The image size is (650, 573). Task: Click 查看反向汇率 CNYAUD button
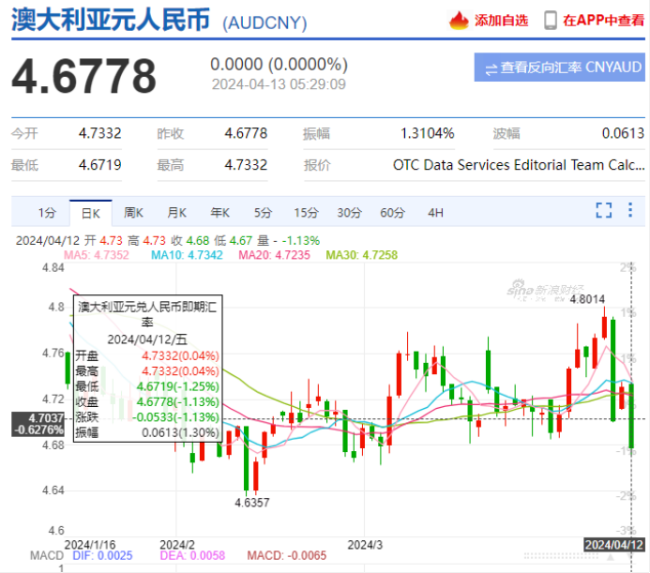560,67
